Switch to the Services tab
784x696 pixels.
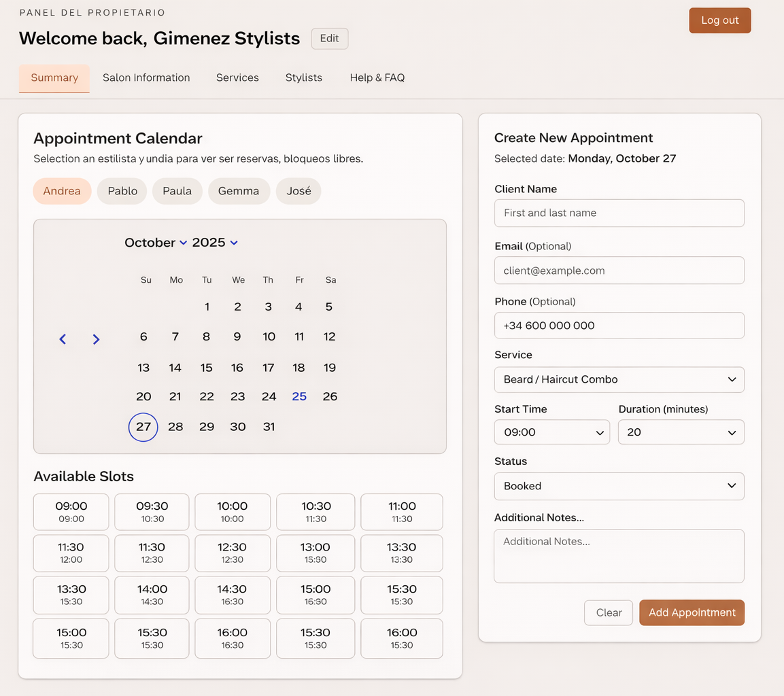(237, 77)
